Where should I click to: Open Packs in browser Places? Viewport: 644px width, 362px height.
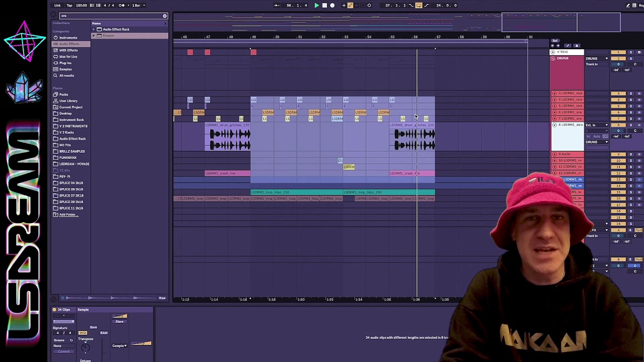click(63, 95)
